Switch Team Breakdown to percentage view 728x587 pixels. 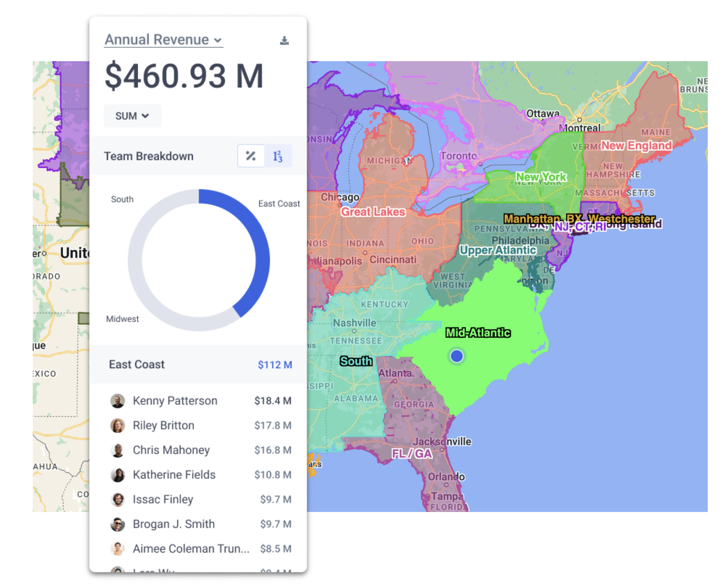[x=251, y=156]
